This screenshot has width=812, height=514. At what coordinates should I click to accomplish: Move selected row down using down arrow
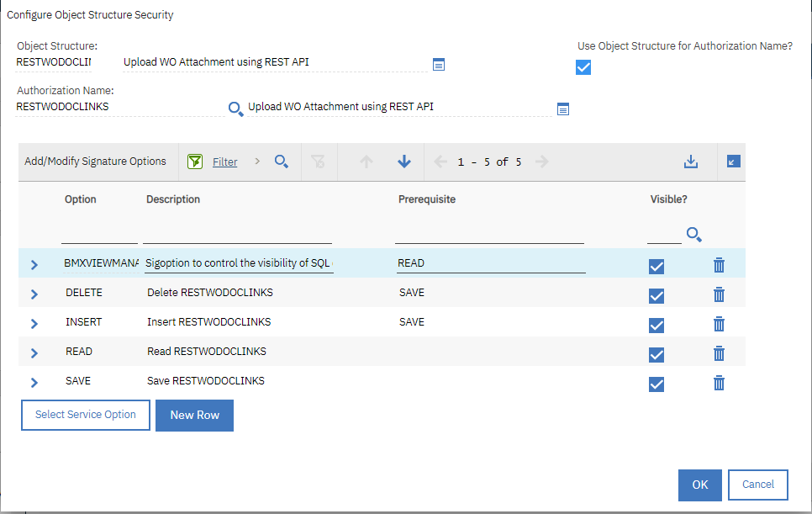click(x=403, y=161)
